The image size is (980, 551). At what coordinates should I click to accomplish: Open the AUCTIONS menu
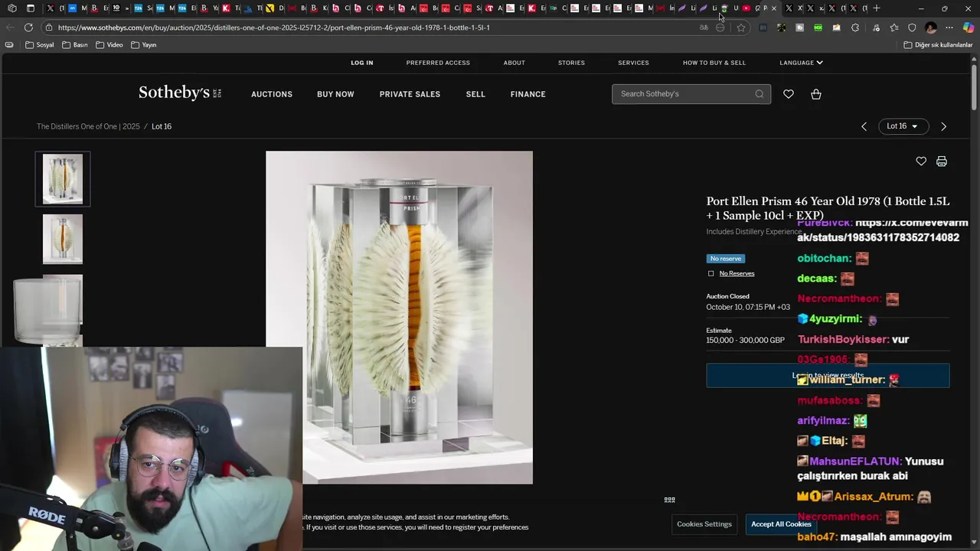272,94
